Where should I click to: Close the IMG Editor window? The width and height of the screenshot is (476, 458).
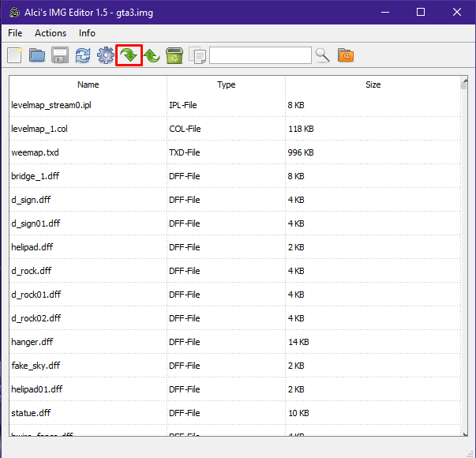point(457,12)
